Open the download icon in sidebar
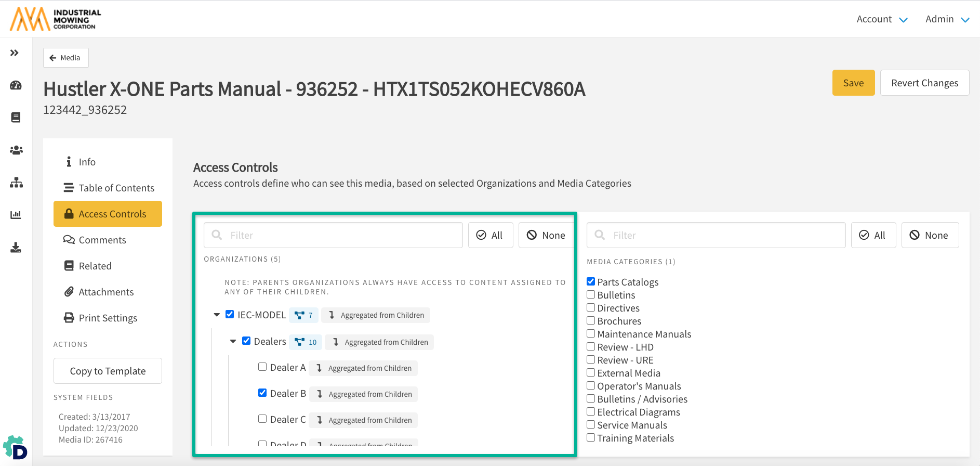This screenshot has width=980, height=466. (x=16, y=248)
